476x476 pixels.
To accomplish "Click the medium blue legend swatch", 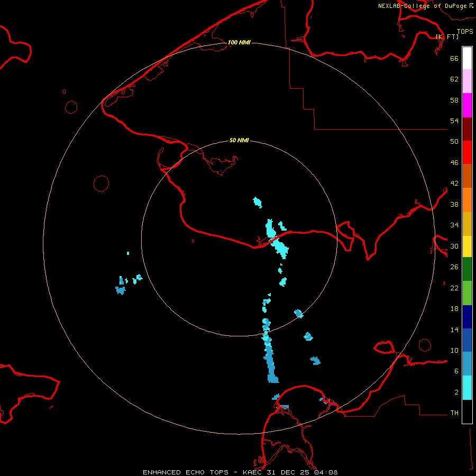I will coord(467,340).
